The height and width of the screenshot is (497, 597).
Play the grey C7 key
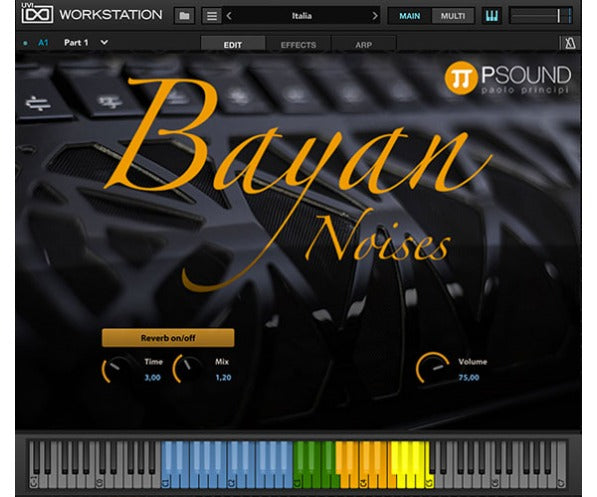(561, 481)
